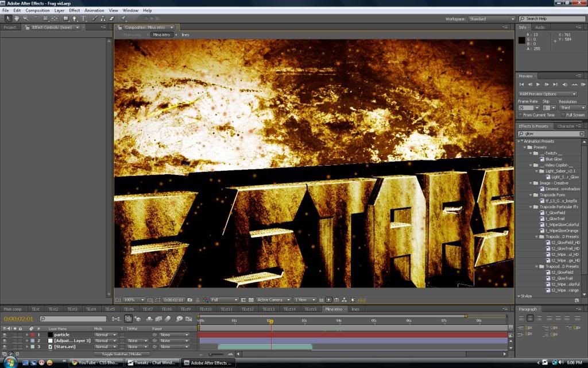Open the Composition menu
The width and height of the screenshot is (588, 368).
(37, 10)
